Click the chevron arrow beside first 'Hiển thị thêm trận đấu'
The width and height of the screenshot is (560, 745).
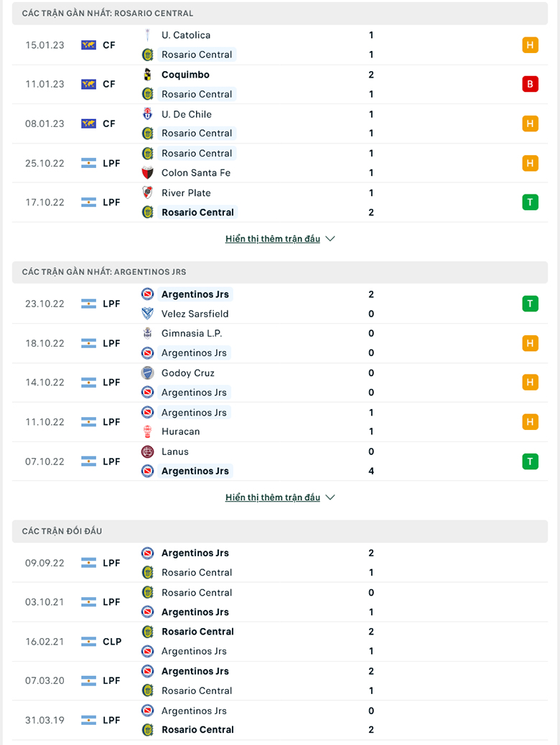[x=330, y=239]
